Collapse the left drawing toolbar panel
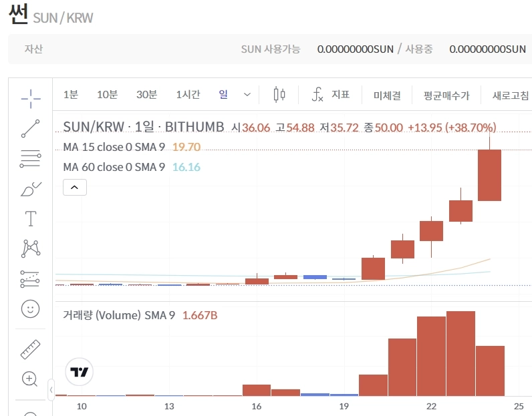This screenshot has height=416, width=532. pyautogui.click(x=51, y=390)
